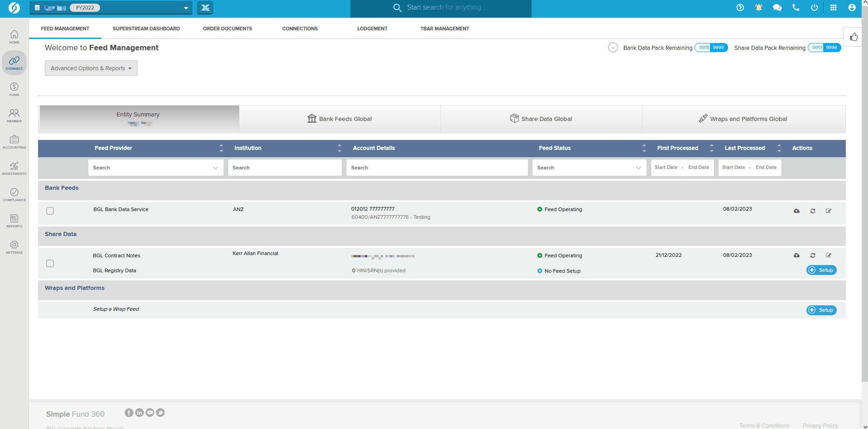868x429 pixels.
Task: Select the Entity Summary tab
Action: click(x=139, y=119)
